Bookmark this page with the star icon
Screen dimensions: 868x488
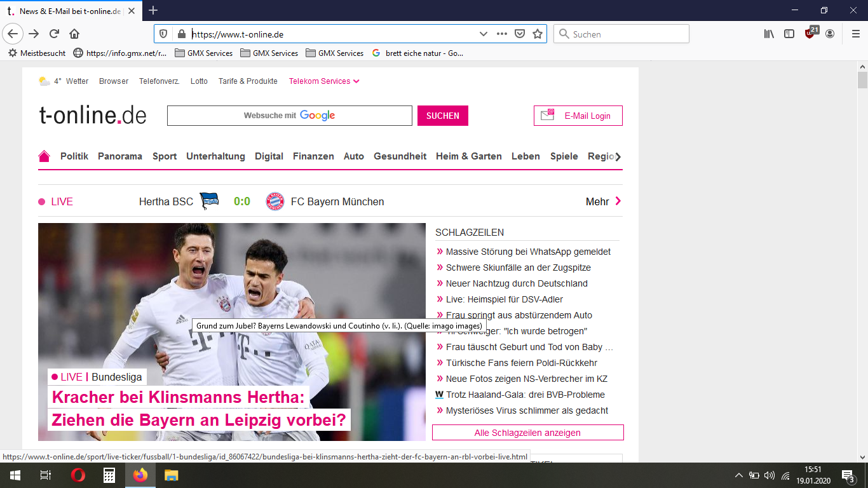pyautogui.click(x=538, y=34)
